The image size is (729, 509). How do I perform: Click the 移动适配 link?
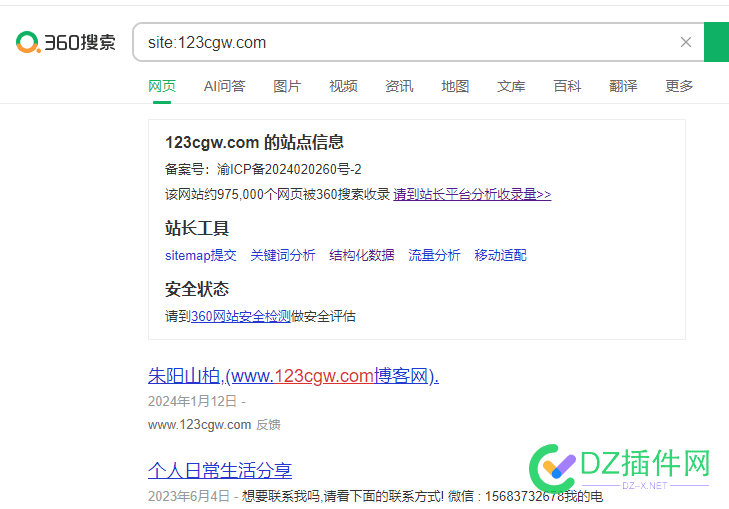[500, 255]
